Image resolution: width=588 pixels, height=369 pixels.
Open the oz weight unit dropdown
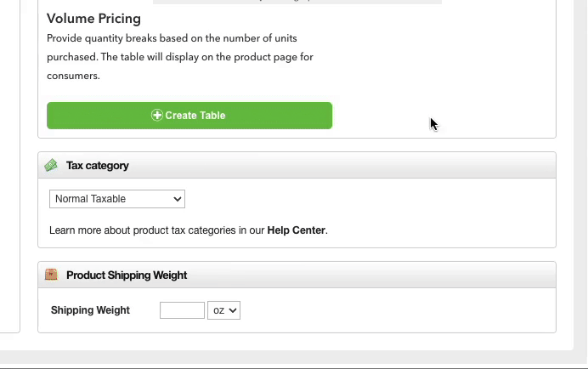pyautogui.click(x=223, y=310)
